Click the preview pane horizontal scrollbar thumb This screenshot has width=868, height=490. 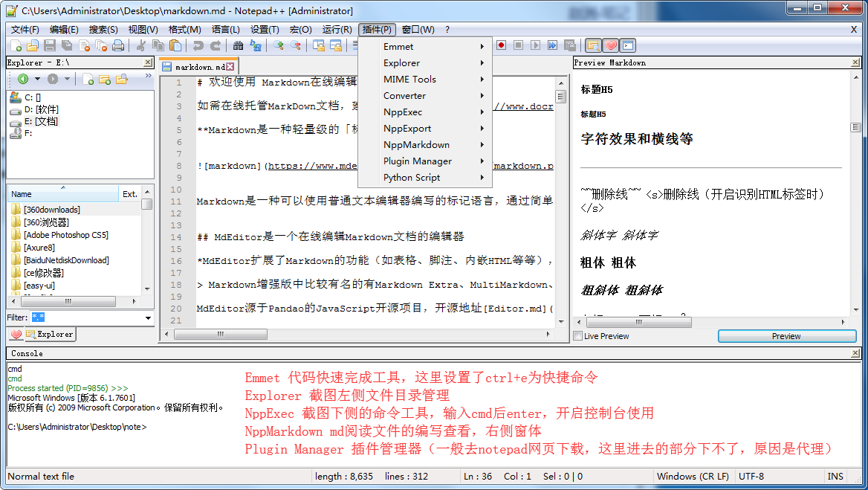coord(638,322)
